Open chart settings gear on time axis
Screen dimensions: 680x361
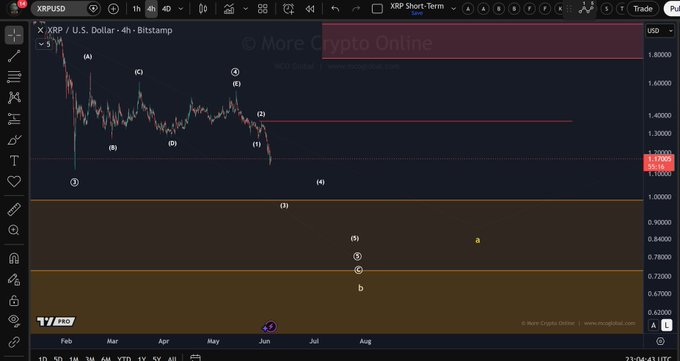660,341
